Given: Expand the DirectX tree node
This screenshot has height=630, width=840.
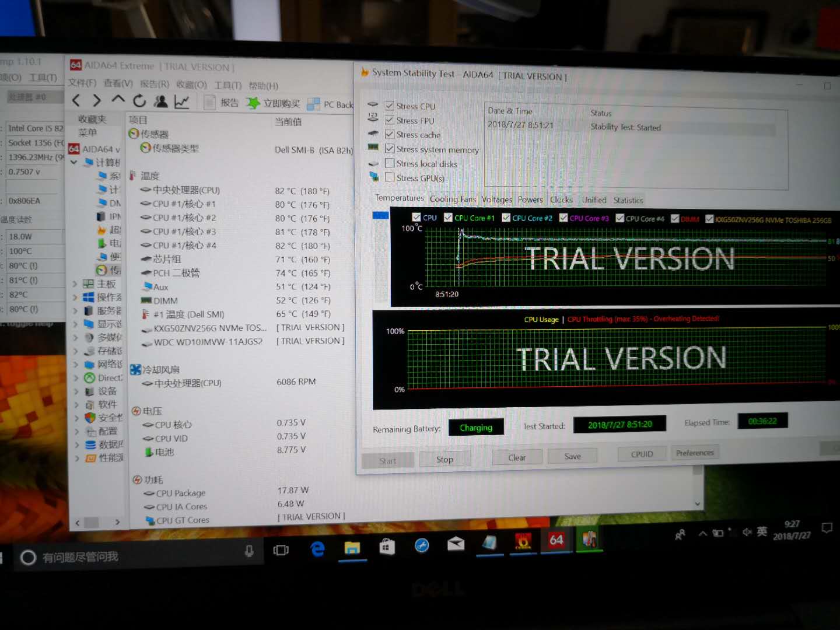Looking at the screenshot, I should point(76,378).
